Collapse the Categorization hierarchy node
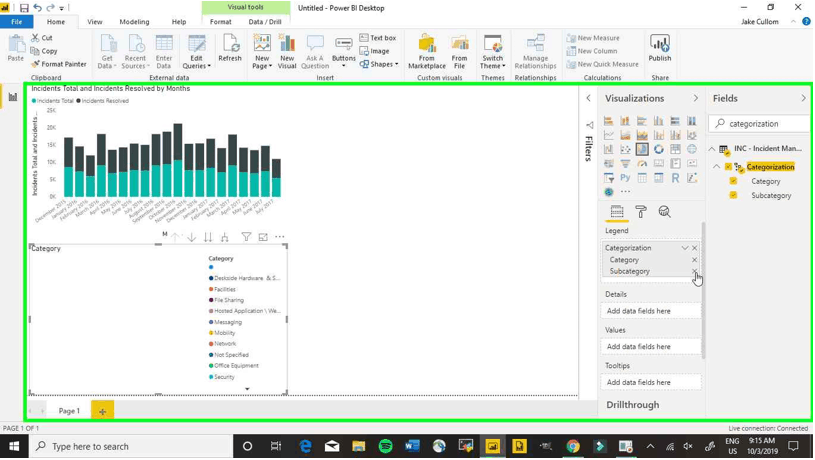 [x=717, y=167]
